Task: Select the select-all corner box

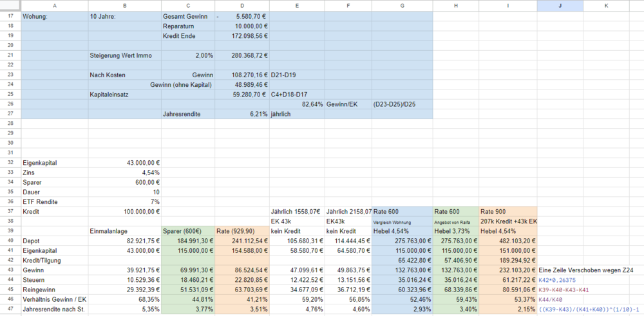Action: tap(10, 5)
